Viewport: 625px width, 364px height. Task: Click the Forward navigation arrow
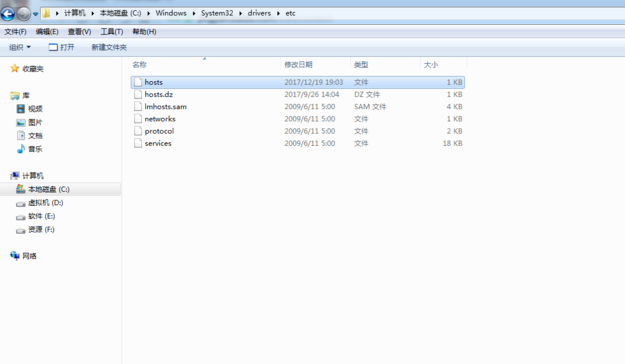click(x=24, y=14)
